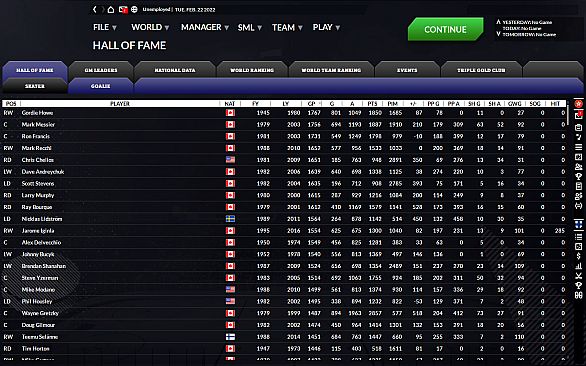Viewport: 586px width, 366px height.
Task: Open the mailbox icon in top bar
Action: (123, 9)
